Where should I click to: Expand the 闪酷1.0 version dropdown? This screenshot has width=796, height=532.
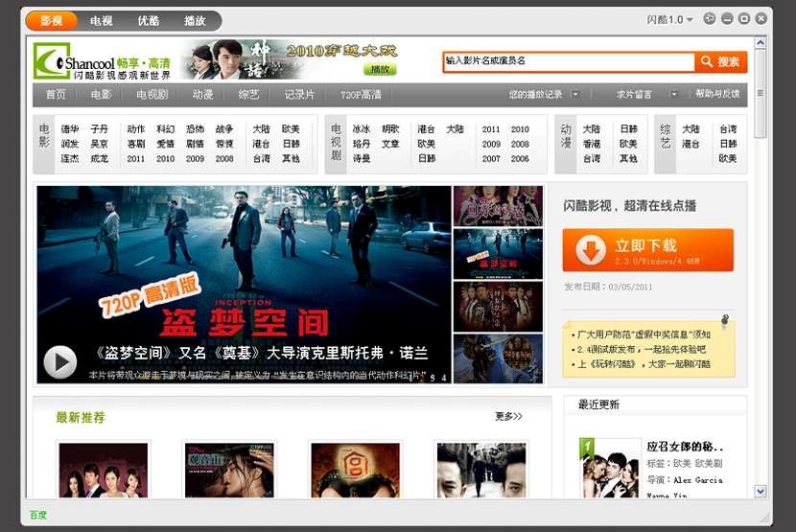(x=690, y=20)
